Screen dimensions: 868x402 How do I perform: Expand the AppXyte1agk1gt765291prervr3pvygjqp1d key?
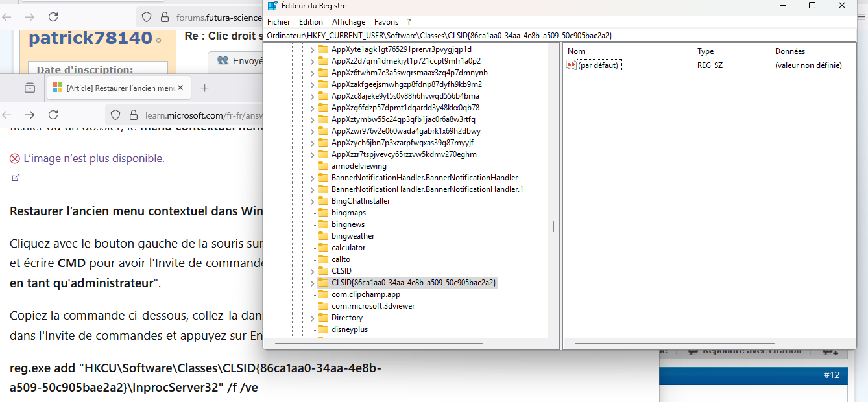[312, 49]
